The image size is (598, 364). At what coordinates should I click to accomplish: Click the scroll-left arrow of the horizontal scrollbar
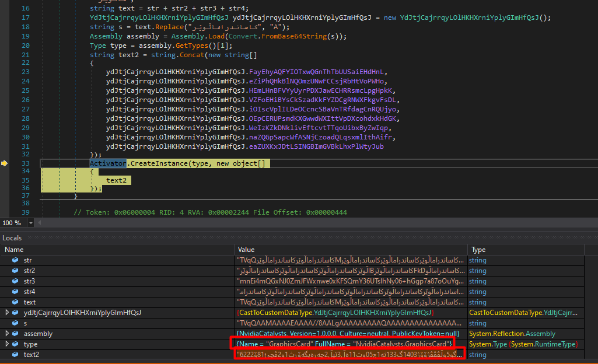pyautogui.click(x=39, y=223)
